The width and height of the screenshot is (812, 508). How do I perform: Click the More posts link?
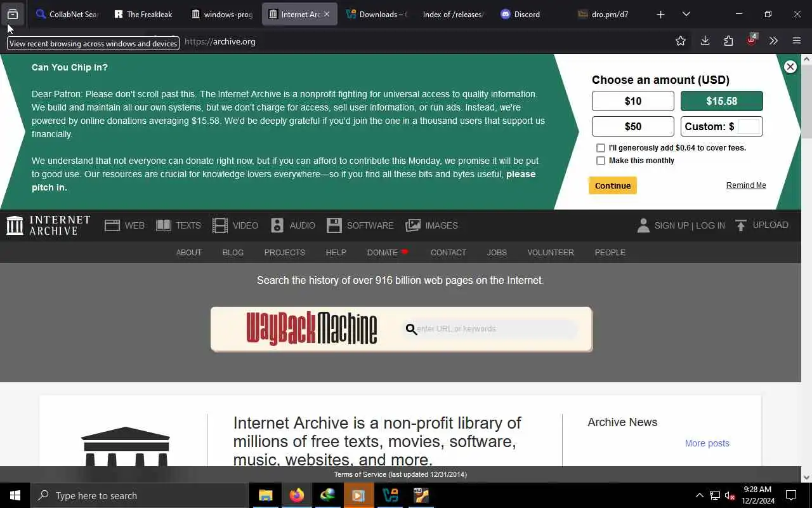[707, 443]
